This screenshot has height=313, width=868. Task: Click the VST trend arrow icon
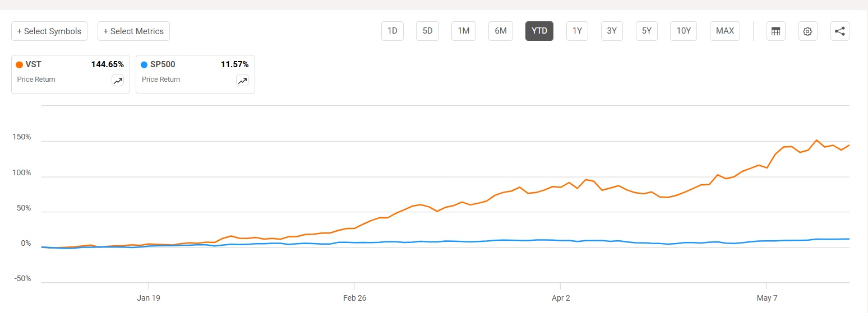coord(118,81)
